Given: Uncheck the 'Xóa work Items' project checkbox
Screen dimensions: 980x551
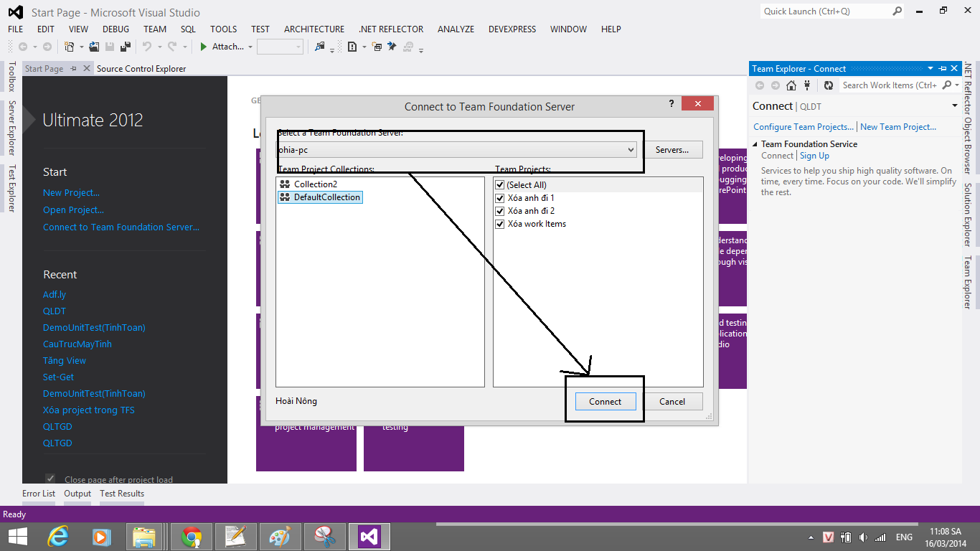Looking at the screenshot, I should tap(500, 224).
